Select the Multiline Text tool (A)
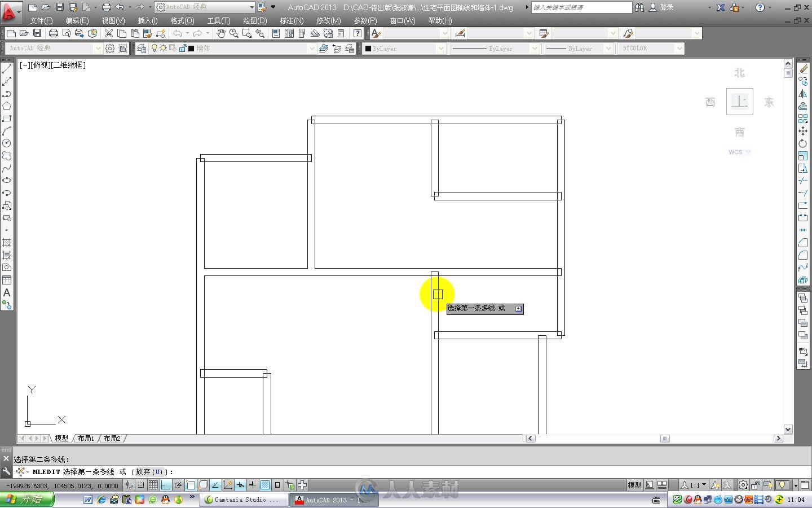The height and width of the screenshot is (508, 812). (7, 292)
